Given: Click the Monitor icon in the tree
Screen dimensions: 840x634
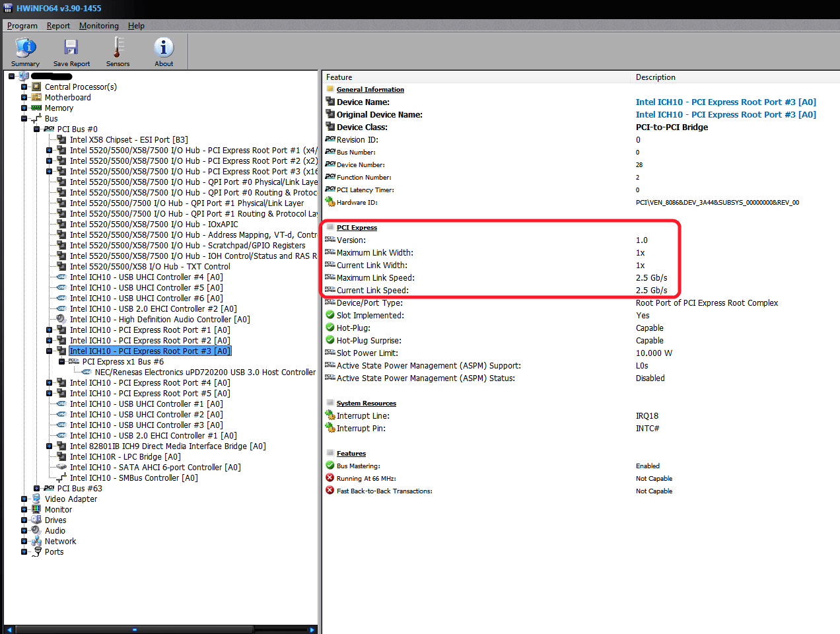Looking at the screenshot, I should tap(36, 509).
